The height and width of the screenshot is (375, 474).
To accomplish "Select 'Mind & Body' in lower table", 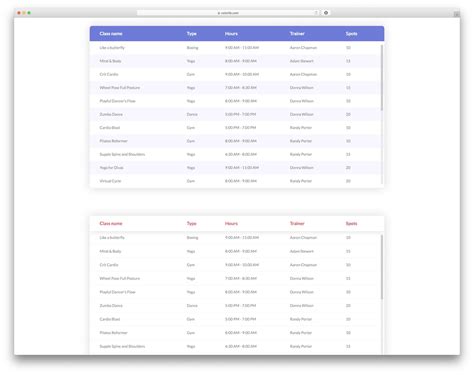I will pos(110,251).
